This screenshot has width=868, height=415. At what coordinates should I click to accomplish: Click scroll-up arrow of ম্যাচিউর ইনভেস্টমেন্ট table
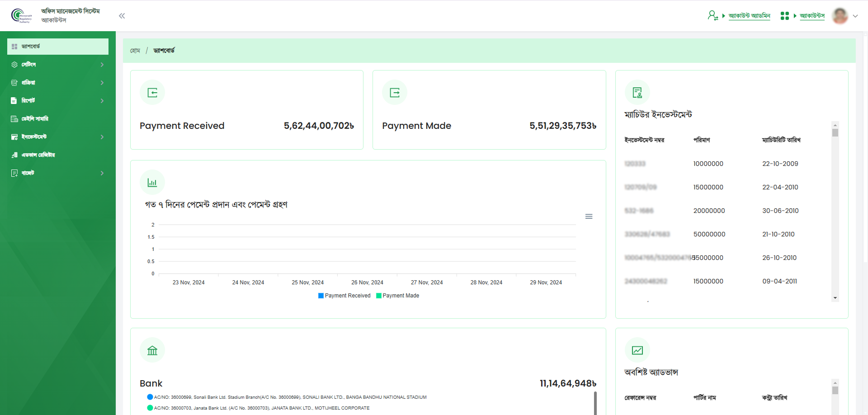click(835, 125)
